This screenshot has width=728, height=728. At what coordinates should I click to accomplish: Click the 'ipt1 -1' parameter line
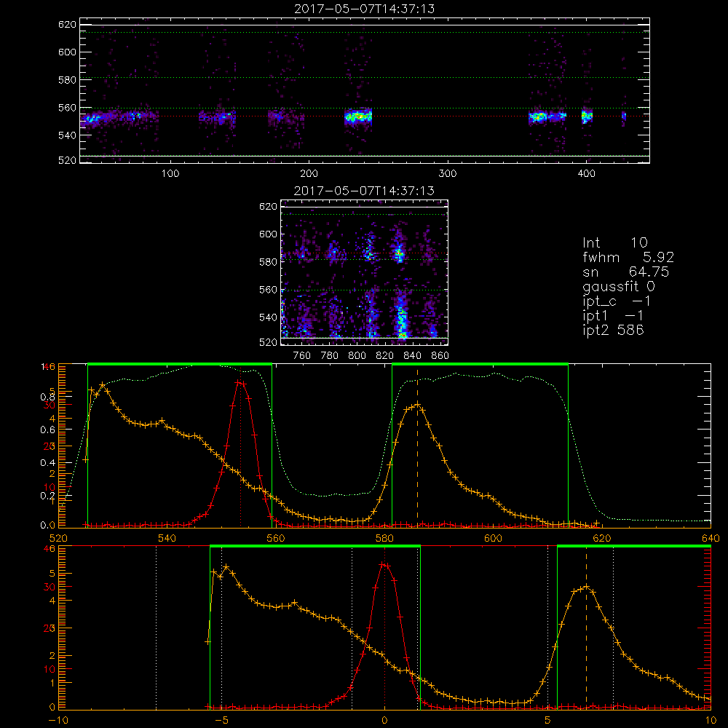click(613, 316)
